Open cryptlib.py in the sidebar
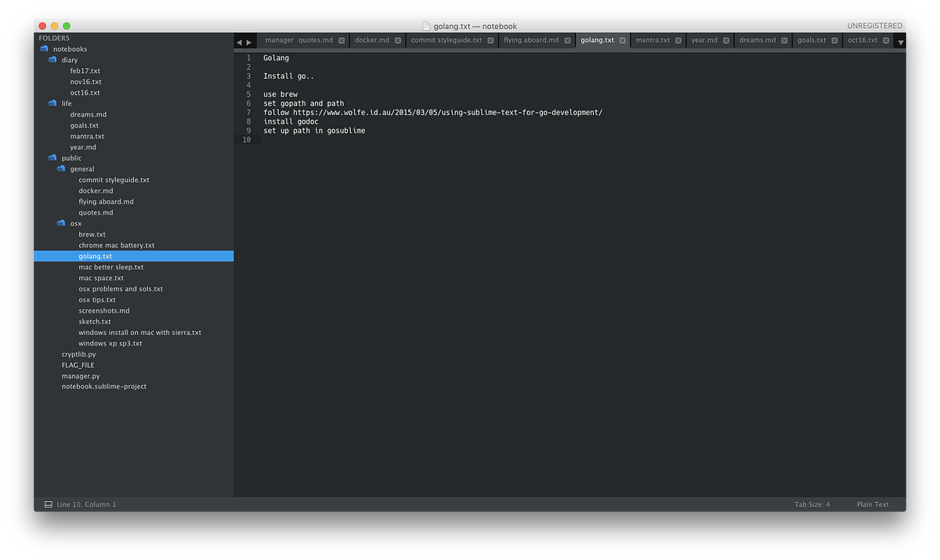940x560 pixels. click(x=79, y=354)
